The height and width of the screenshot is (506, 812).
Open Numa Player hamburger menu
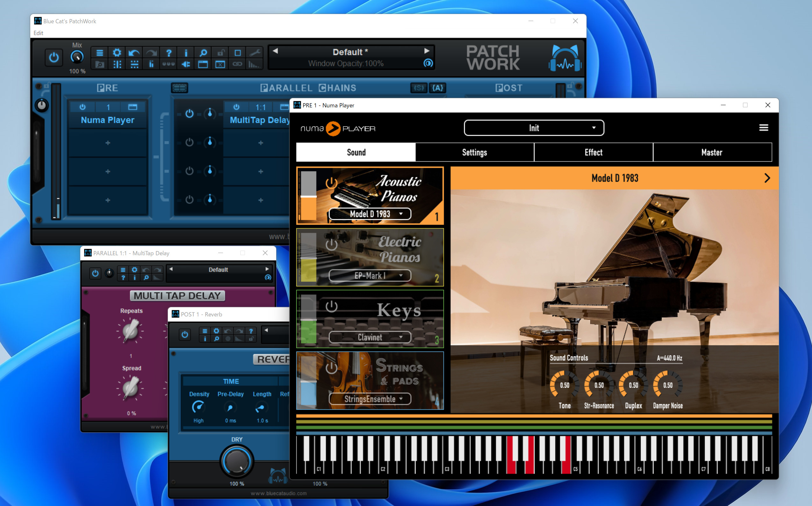(x=764, y=127)
